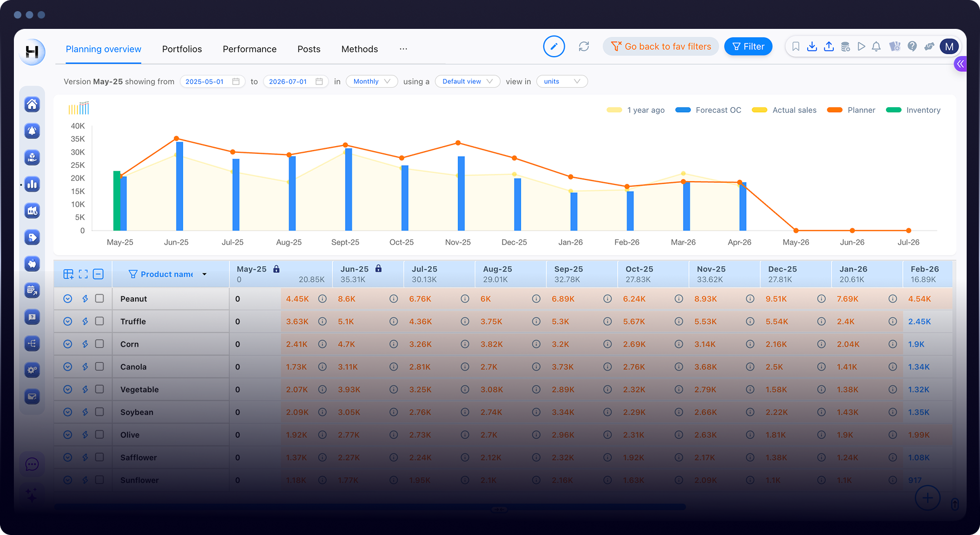Click the lightning bolt on the Peanut row
Image resolution: width=980 pixels, height=535 pixels.
(84, 298)
